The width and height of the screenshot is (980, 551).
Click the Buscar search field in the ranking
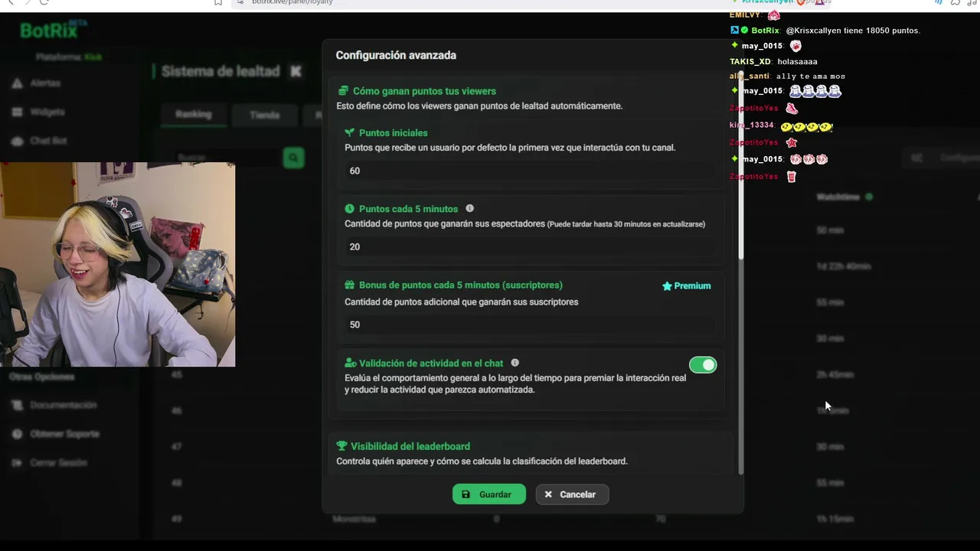[227, 158]
